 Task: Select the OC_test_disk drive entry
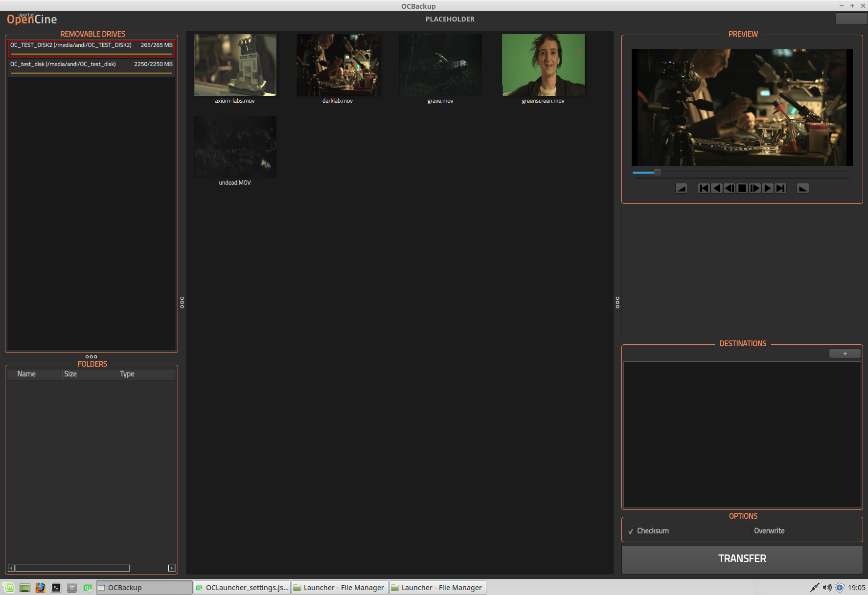click(91, 65)
